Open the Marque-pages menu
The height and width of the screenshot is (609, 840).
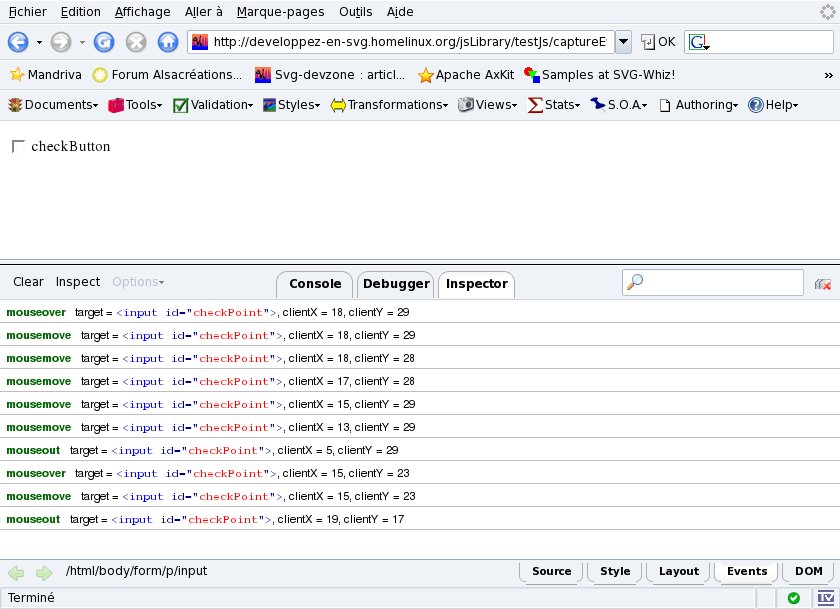280,12
